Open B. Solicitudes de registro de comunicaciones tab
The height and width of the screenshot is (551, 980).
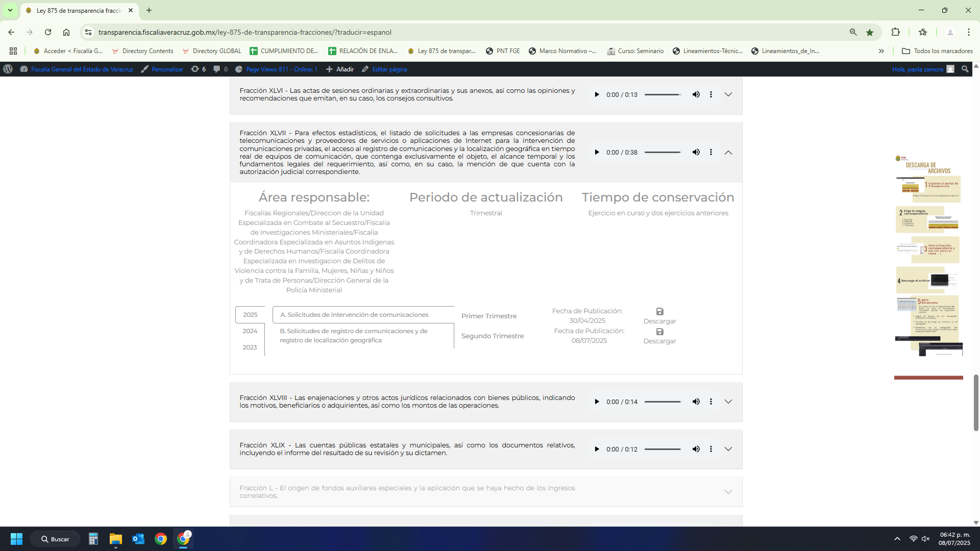click(353, 336)
